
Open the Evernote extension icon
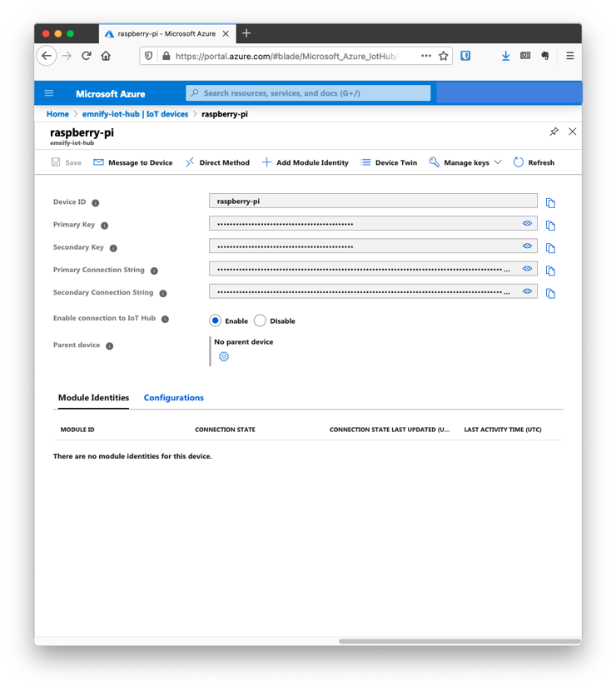coord(545,56)
